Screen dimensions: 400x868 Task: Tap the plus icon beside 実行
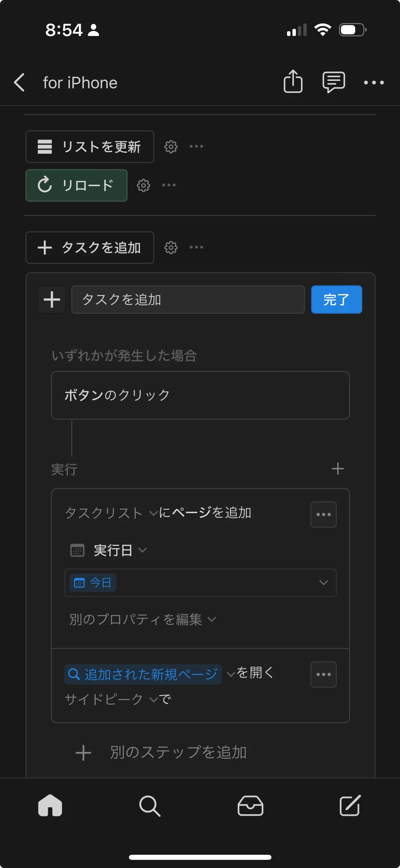(338, 469)
